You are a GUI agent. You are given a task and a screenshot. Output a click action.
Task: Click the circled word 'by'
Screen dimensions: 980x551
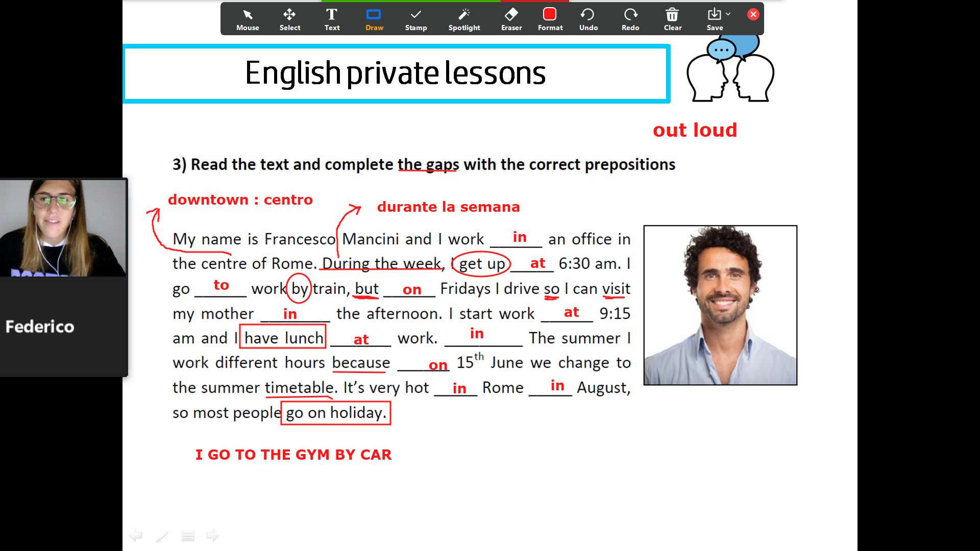point(299,288)
